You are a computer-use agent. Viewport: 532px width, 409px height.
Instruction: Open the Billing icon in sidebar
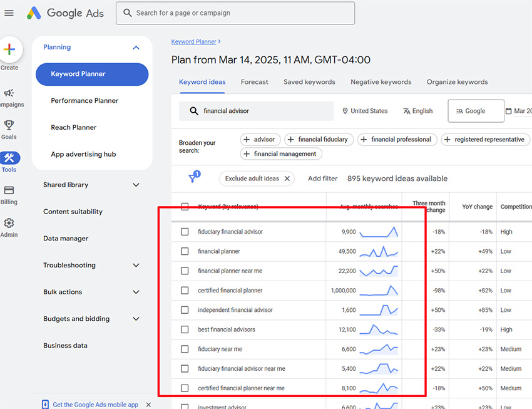(x=9, y=191)
